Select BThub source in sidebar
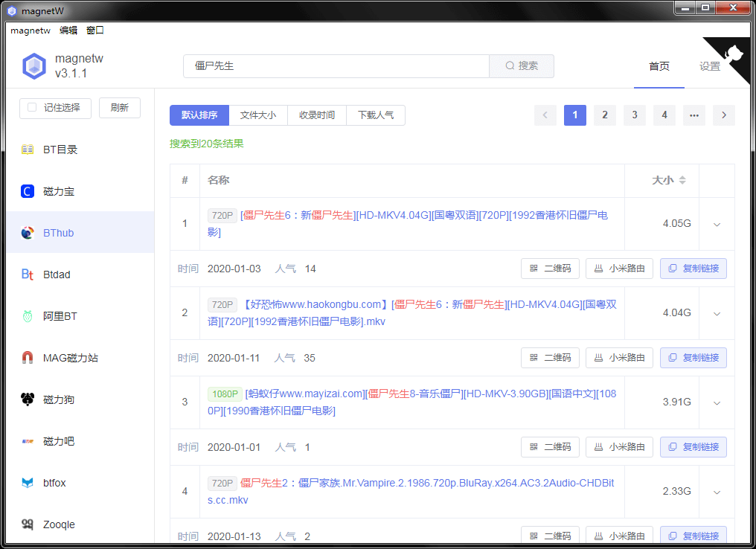Screen dimensions: 756x549 (80, 233)
